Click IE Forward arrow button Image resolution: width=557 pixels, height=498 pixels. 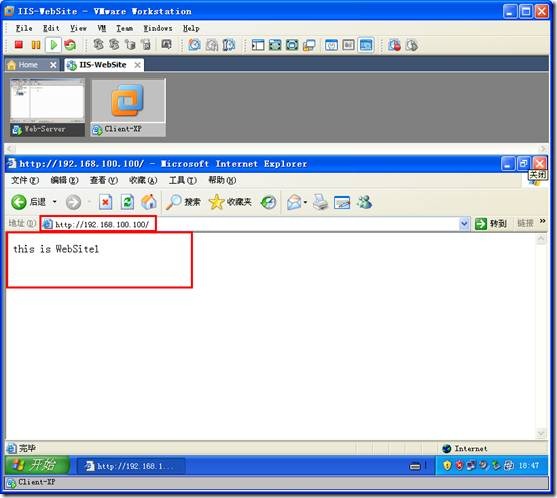pyautogui.click(x=74, y=202)
